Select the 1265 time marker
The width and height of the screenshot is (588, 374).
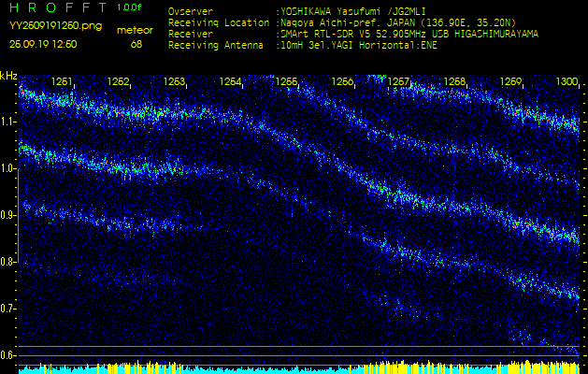coord(287,82)
